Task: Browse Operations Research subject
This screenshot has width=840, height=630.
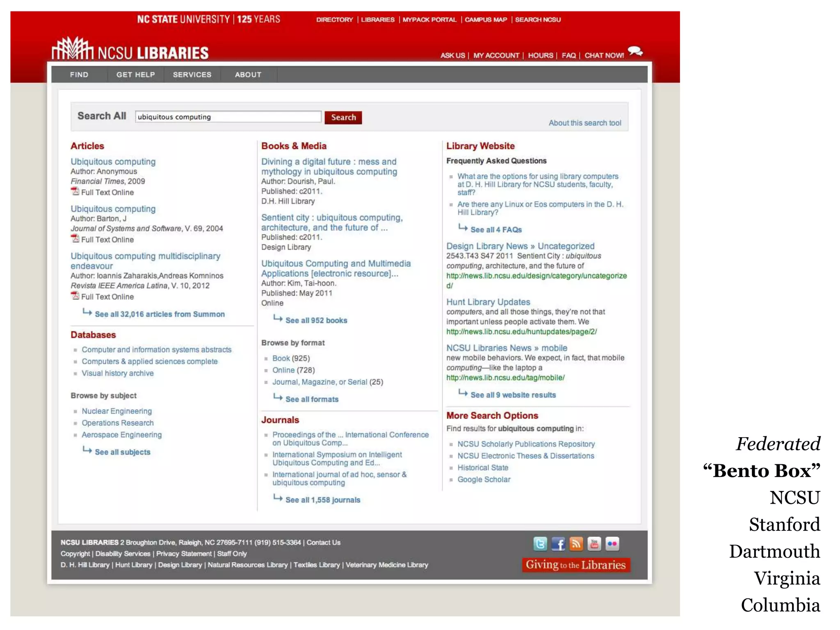Action: pos(118,423)
